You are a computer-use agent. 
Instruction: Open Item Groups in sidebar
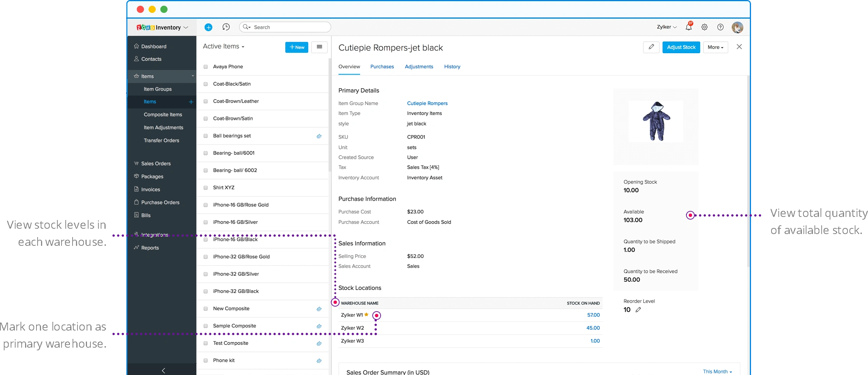[x=158, y=89]
